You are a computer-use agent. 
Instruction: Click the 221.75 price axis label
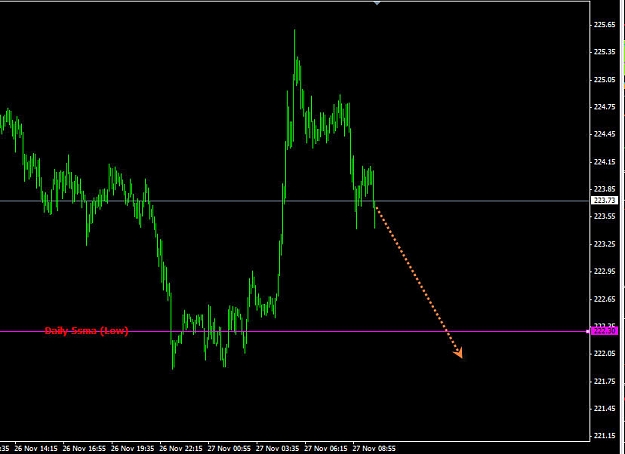(x=604, y=381)
